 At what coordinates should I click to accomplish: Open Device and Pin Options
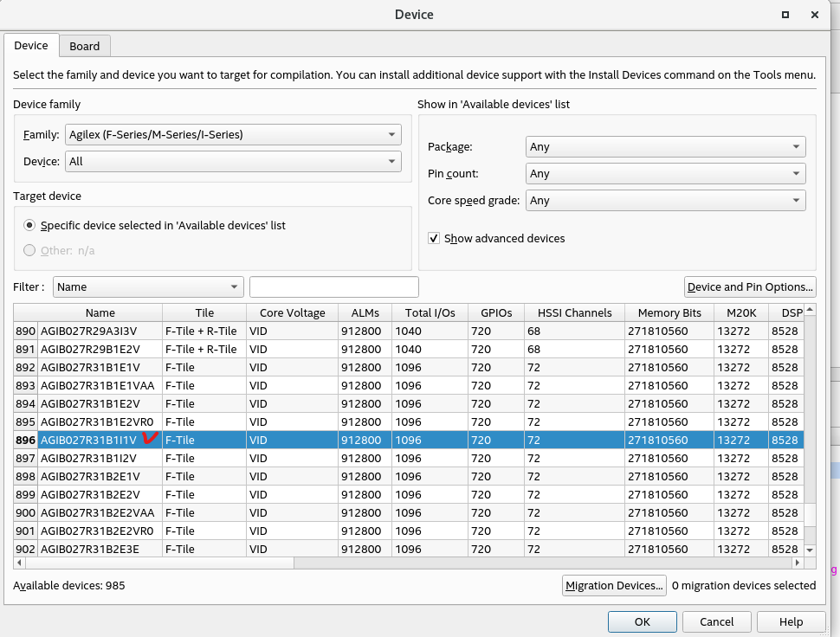coord(749,286)
